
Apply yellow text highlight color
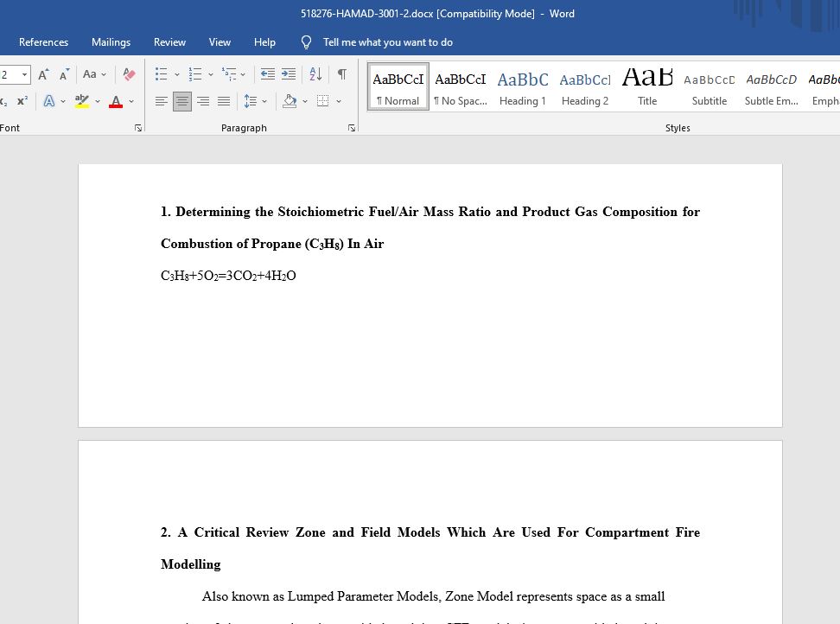tap(82, 101)
